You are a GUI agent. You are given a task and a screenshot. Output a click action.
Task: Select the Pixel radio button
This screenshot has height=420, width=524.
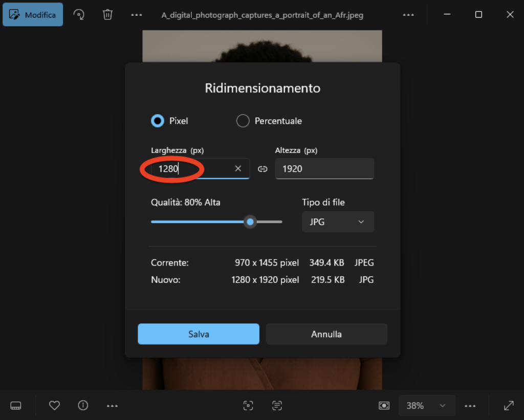[157, 121]
